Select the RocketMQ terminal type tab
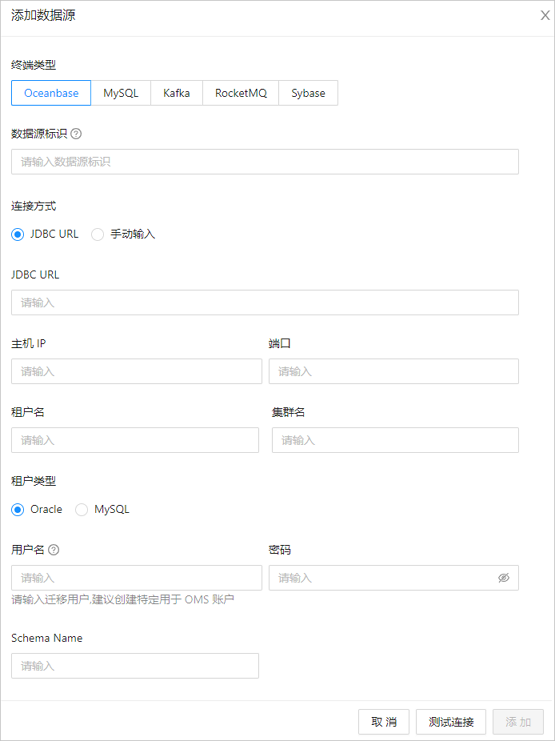This screenshot has height=741, width=555. [x=241, y=93]
